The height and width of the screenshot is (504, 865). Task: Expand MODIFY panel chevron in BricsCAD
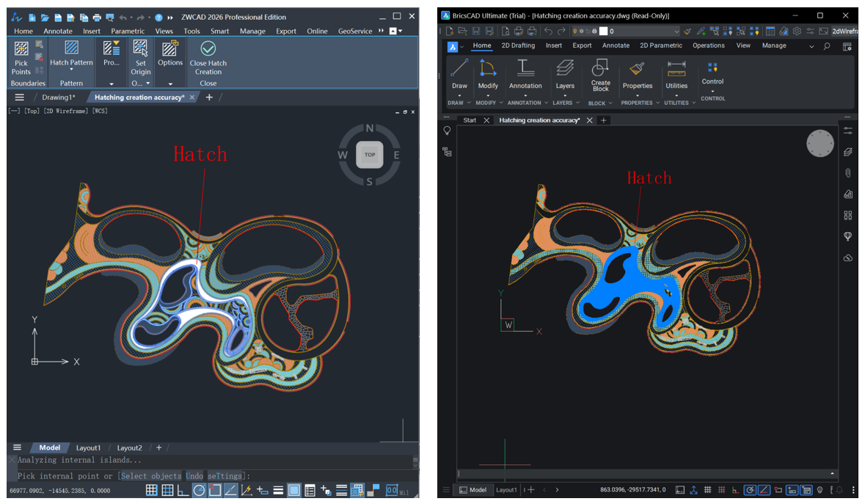click(x=501, y=103)
